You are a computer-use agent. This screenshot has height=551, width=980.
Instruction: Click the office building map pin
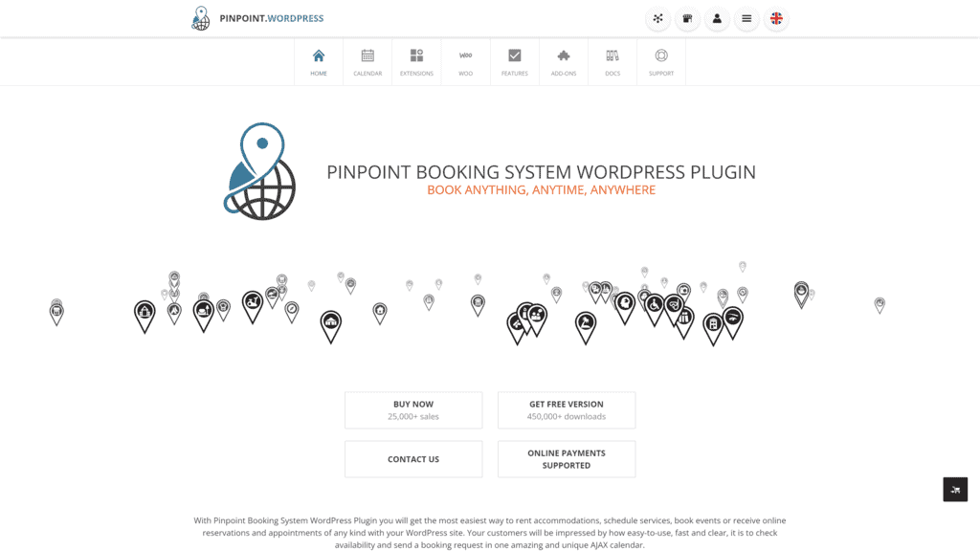pyautogui.click(x=712, y=329)
